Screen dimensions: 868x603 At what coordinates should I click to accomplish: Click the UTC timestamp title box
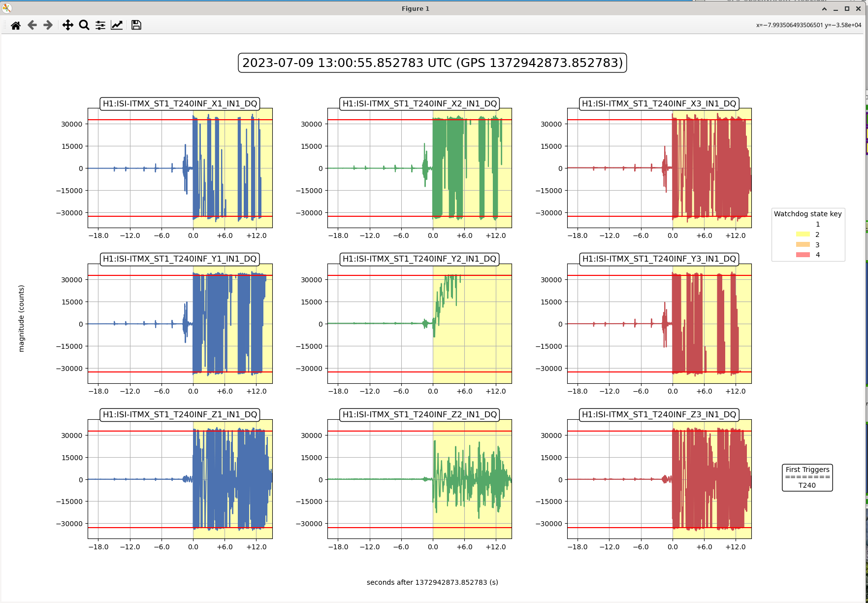[x=432, y=63]
